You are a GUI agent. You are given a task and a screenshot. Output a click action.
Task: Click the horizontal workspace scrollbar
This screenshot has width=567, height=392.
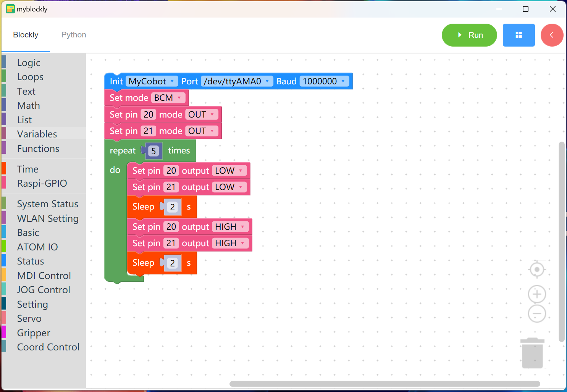click(384, 384)
